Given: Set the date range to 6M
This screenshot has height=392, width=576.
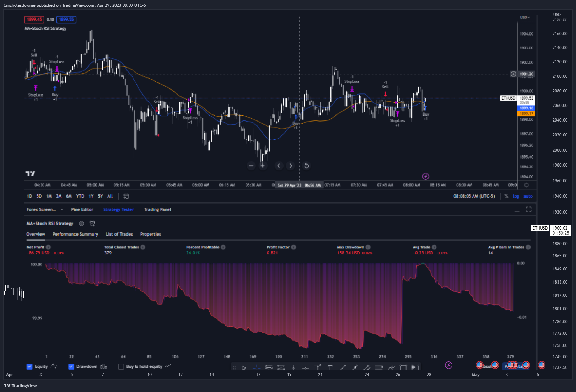Looking at the screenshot, I should (x=69, y=196).
